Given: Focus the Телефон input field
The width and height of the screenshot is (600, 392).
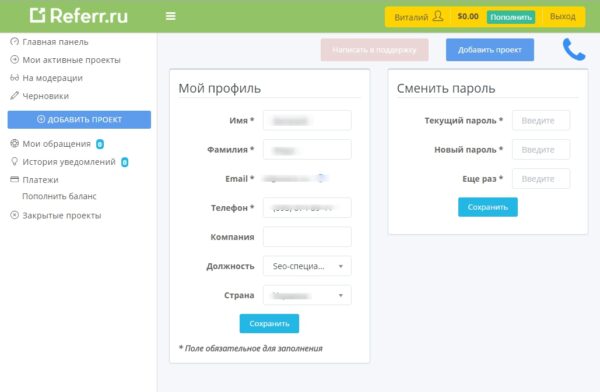Looking at the screenshot, I should click(307, 208).
